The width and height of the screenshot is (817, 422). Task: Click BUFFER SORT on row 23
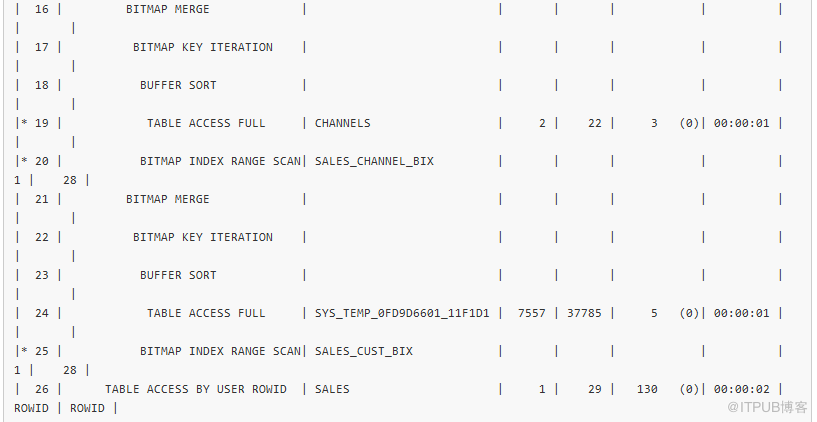pos(178,276)
